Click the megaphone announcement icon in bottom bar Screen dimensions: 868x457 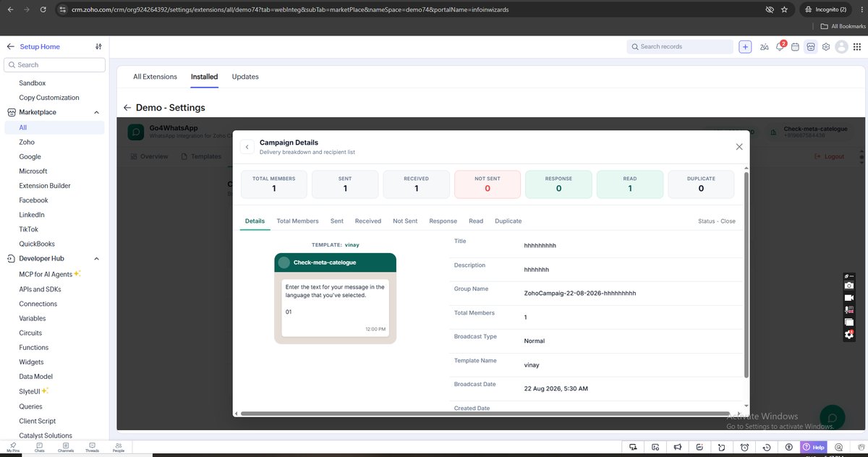[x=678, y=448]
